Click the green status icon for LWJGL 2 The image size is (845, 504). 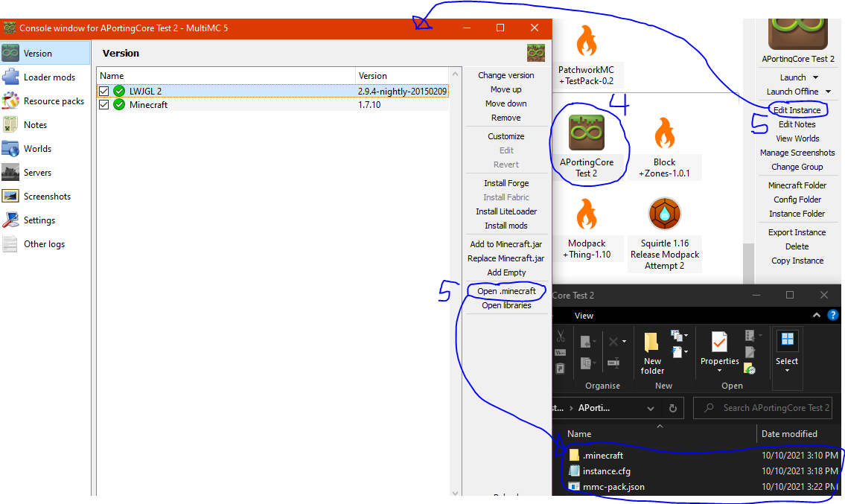(119, 91)
